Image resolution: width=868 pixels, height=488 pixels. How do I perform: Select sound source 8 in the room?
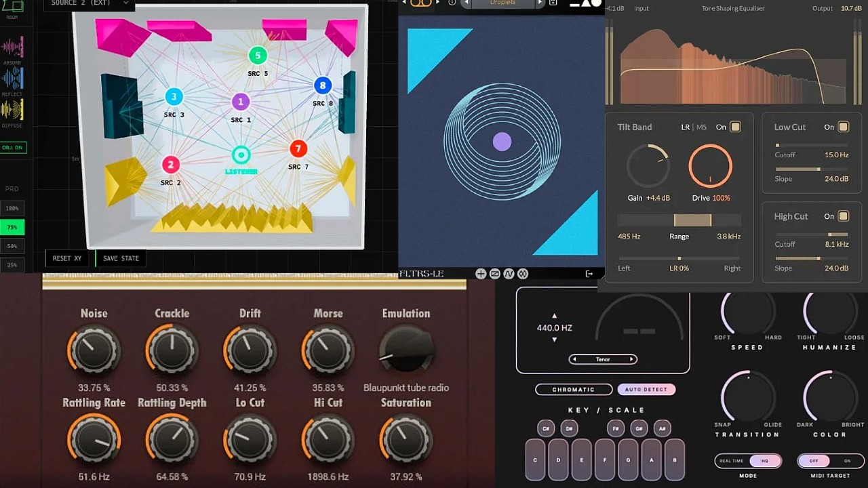pos(323,85)
